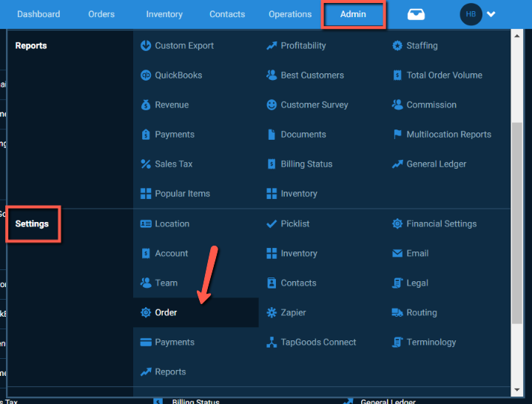Image resolution: width=532 pixels, height=404 pixels.
Task: Open the Customer Survey report
Action: point(314,105)
